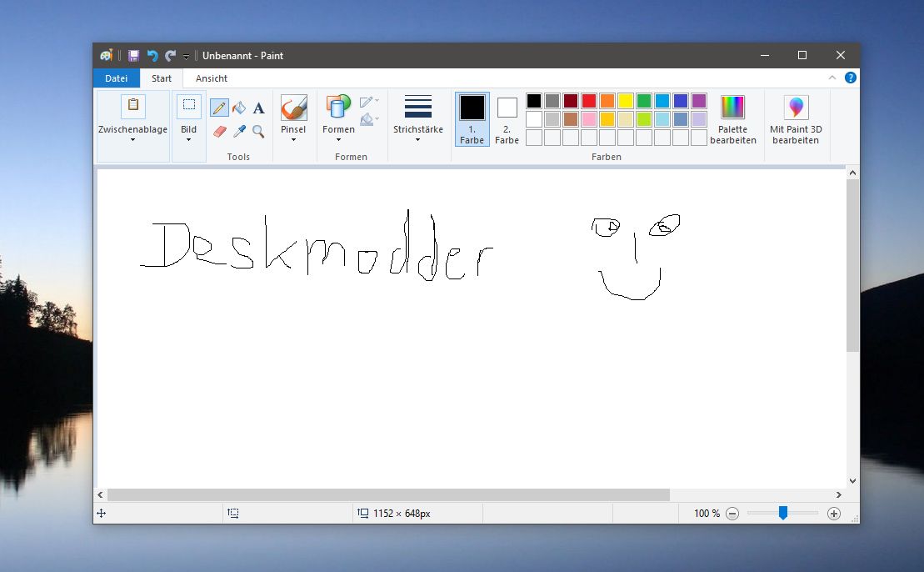Expand the Pinsel brushes dropdown
The width and height of the screenshot is (924, 572).
293,134
